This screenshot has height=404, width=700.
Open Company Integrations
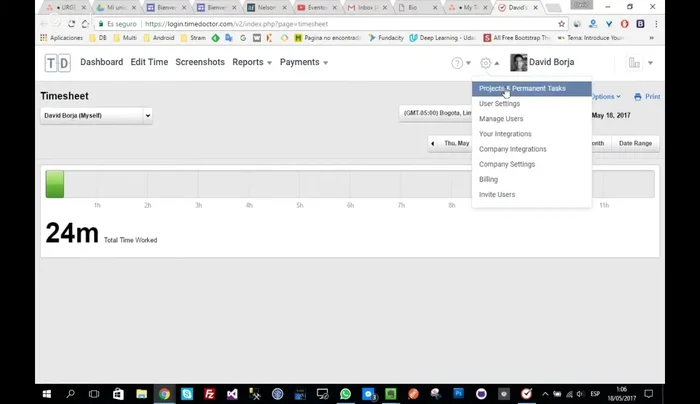(532, 149)
